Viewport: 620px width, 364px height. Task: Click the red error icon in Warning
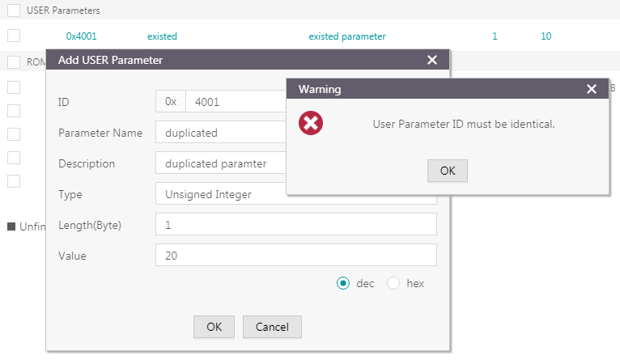[311, 124]
